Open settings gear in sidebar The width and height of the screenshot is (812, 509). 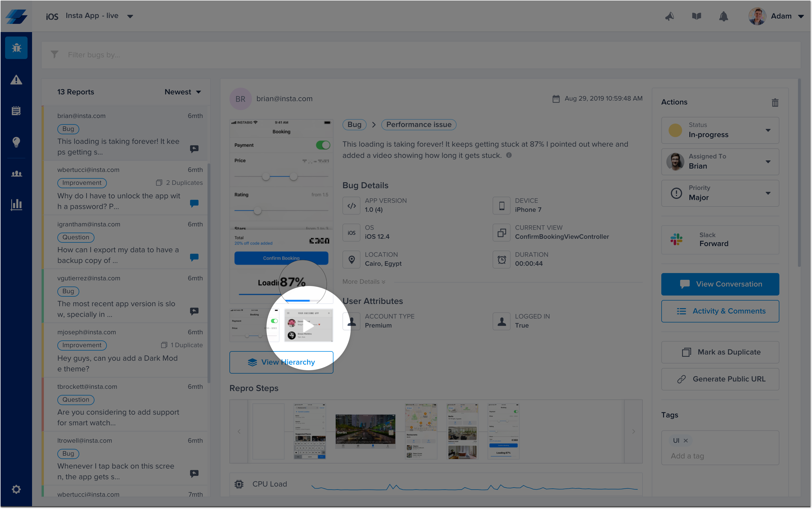click(16, 489)
